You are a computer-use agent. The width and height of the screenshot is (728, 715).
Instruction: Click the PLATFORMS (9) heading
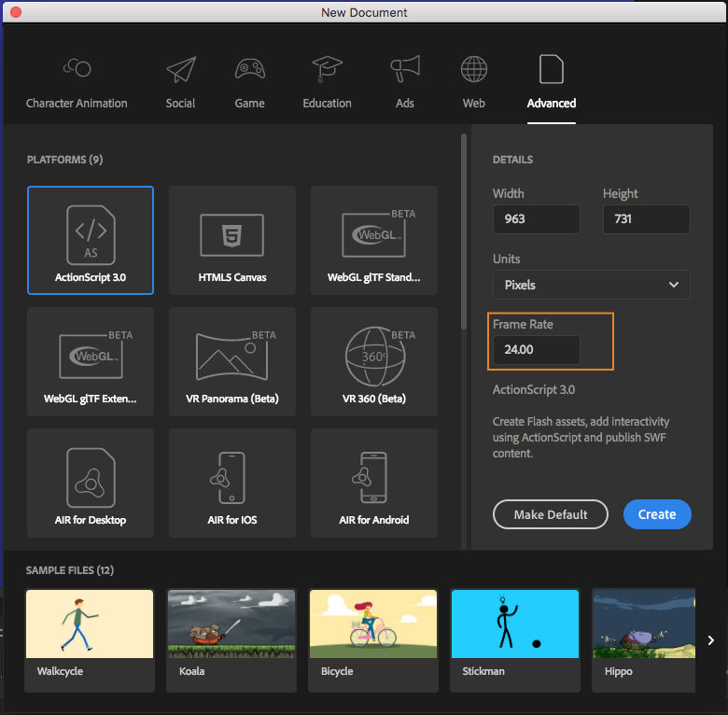65,160
